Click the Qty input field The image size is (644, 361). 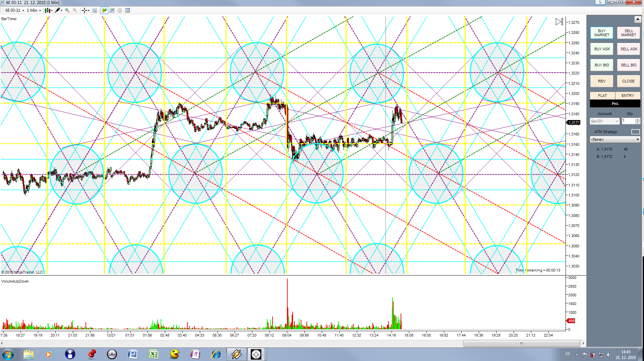[x=628, y=121]
